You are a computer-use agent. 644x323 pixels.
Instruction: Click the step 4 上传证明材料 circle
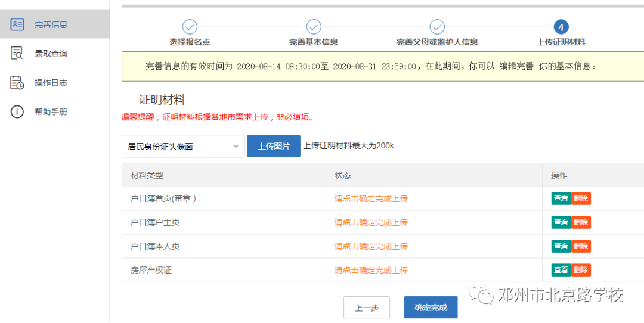click(x=561, y=27)
